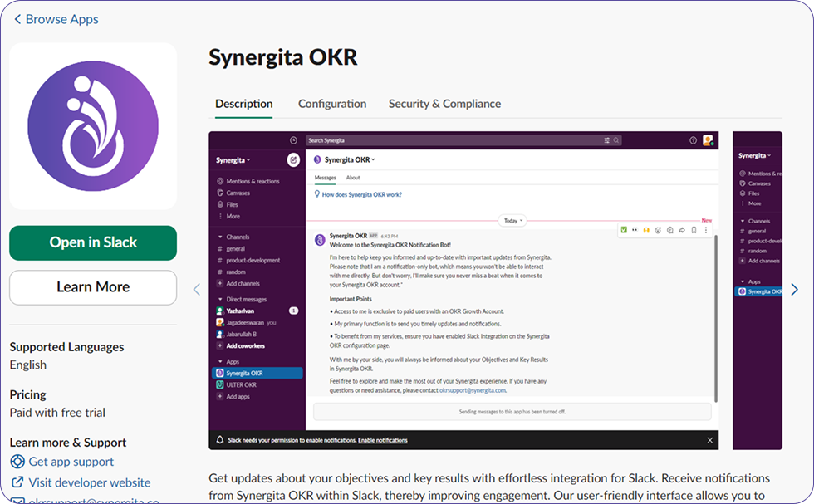Viewport: 814px width, 504px height.
Task: Click the history clock icon in preview
Action: 293,140
